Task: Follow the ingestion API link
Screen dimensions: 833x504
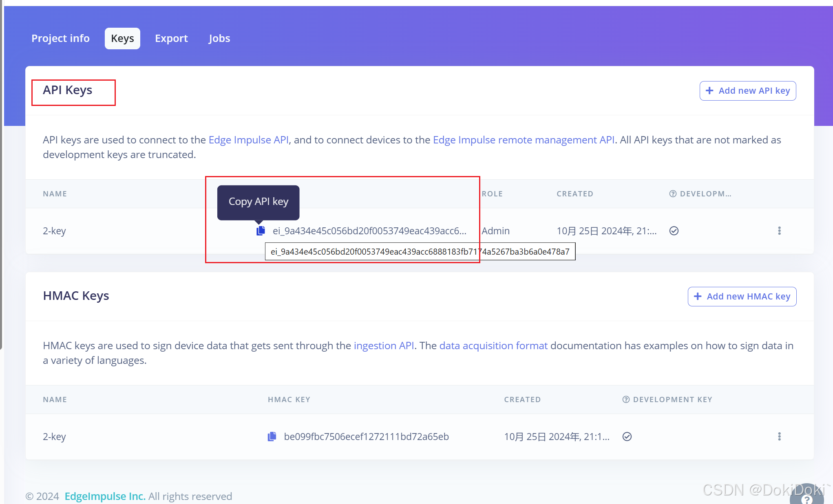Action: [384, 346]
